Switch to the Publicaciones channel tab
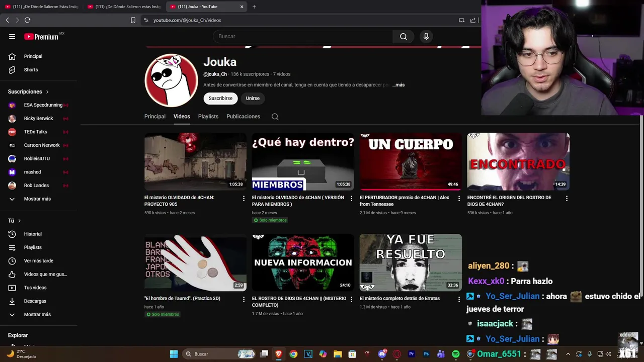Viewport: 644px width, 362px height. [x=243, y=117]
